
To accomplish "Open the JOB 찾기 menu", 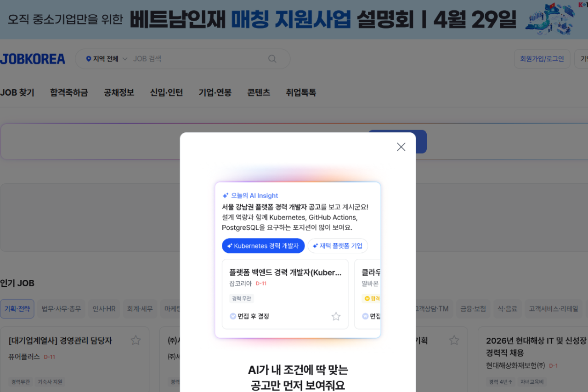I will tap(17, 92).
